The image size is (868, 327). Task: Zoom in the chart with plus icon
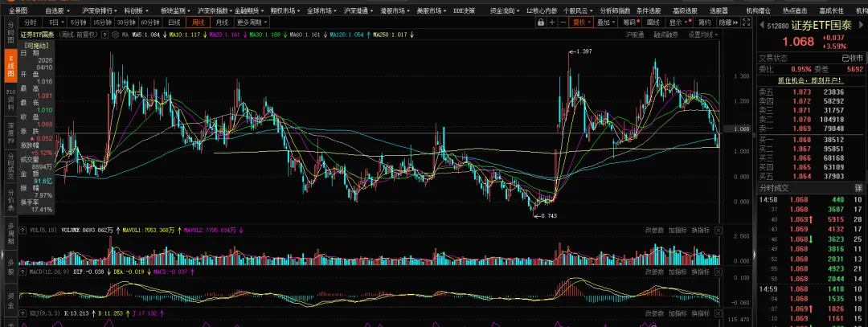(552, 22)
